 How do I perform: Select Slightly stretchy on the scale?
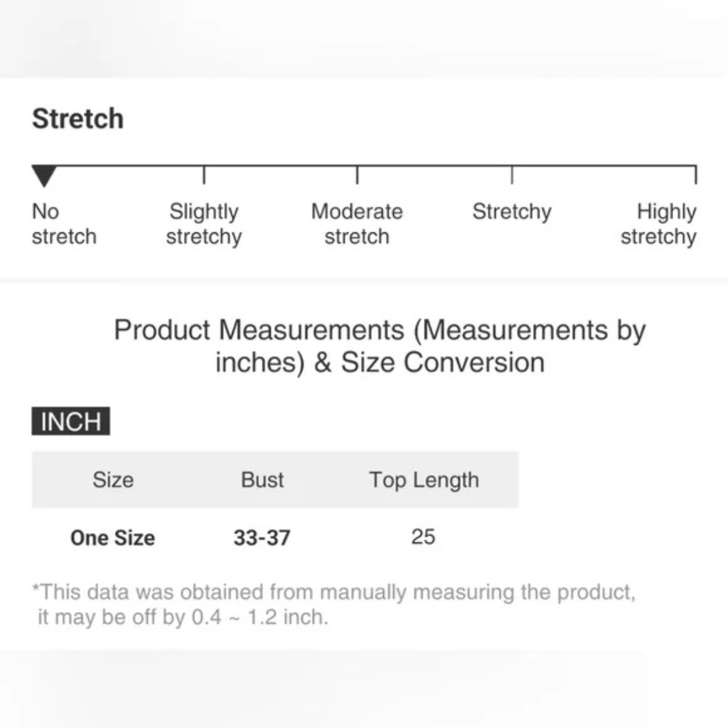(x=204, y=223)
